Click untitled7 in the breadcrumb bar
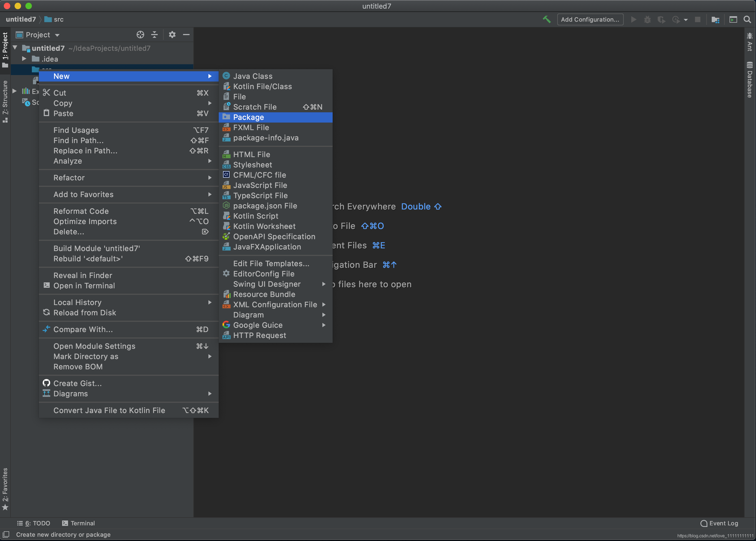The width and height of the screenshot is (756, 541). coord(21,20)
